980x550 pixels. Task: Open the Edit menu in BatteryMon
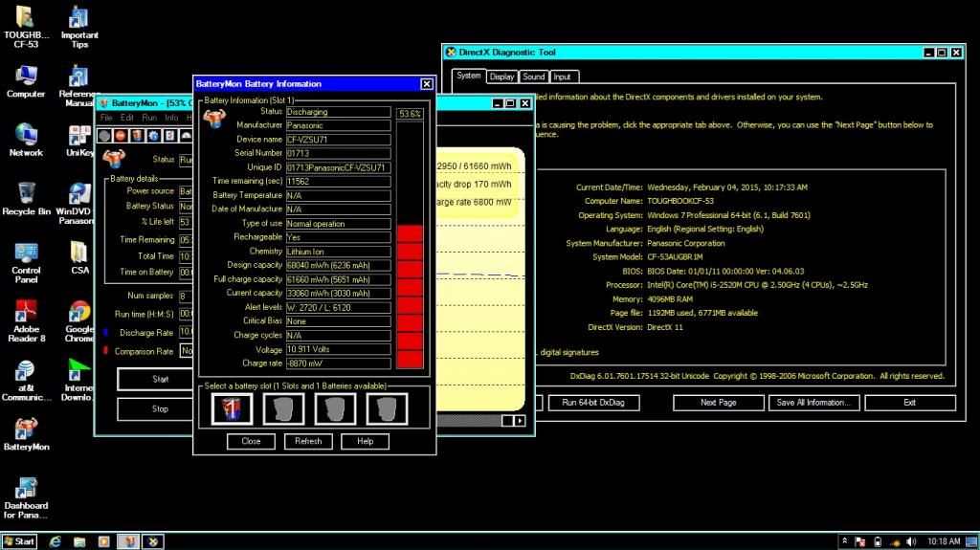coord(127,118)
